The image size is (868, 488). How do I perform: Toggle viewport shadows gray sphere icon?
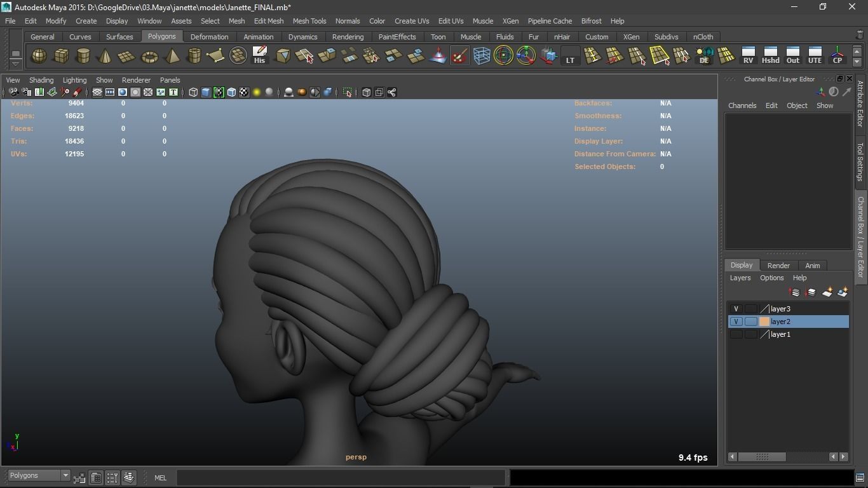(x=269, y=93)
